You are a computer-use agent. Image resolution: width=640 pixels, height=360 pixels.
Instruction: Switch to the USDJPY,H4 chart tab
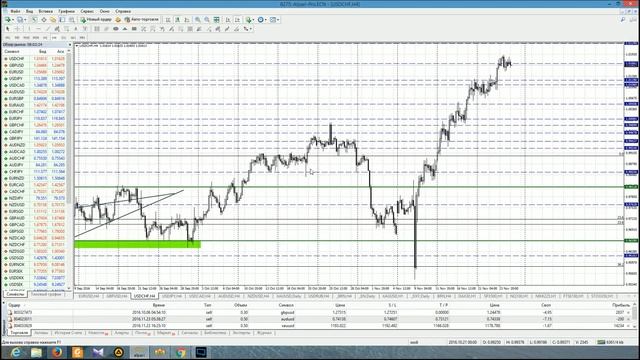[x=172, y=296]
